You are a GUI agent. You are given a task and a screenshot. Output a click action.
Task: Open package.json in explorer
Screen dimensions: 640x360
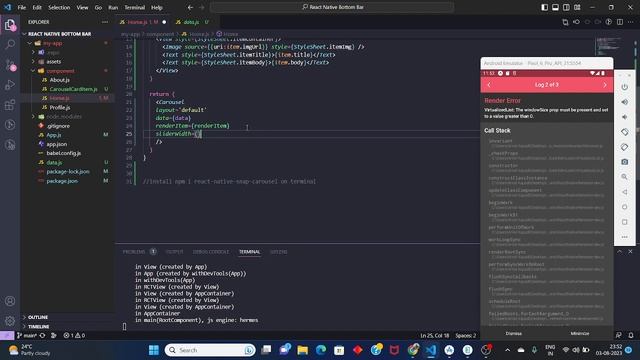point(62,181)
